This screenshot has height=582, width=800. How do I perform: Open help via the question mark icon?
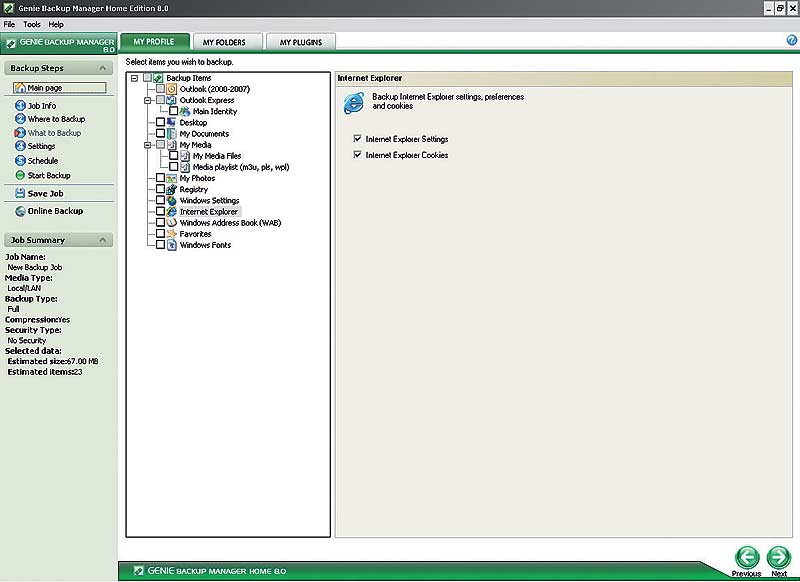point(792,40)
